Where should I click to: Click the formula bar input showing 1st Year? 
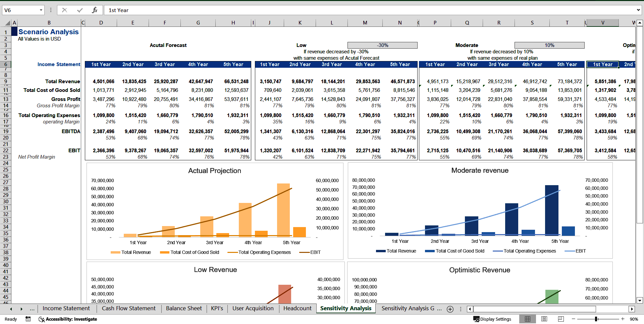[x=369, y=10]
